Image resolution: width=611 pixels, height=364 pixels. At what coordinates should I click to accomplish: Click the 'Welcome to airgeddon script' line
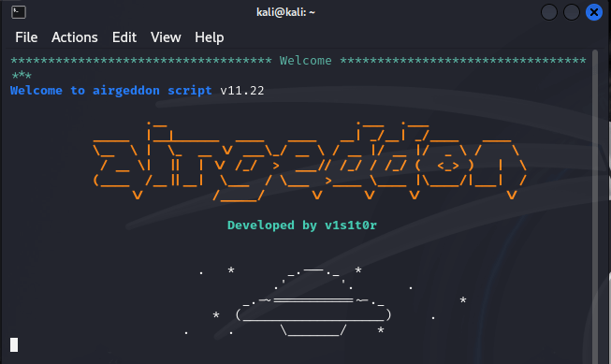(x=111, y=91)
